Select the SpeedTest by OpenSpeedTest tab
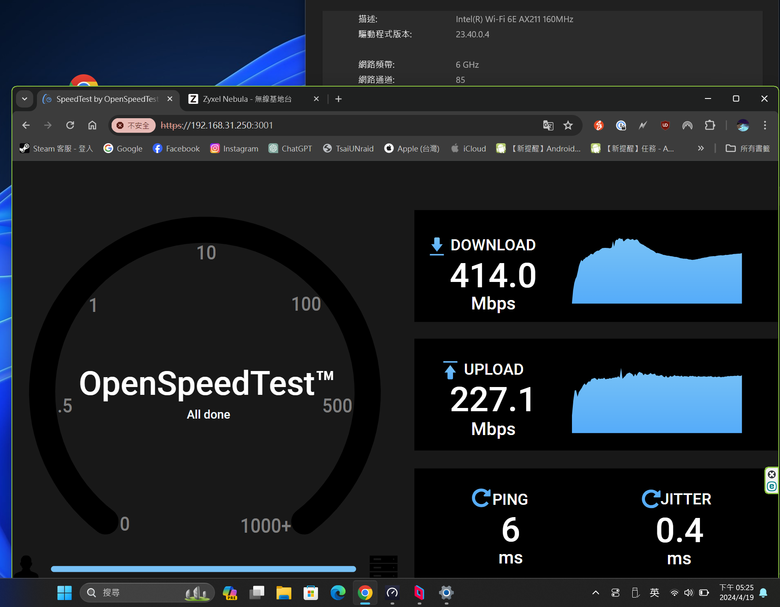780x607 pixels. tap(107, 99)
